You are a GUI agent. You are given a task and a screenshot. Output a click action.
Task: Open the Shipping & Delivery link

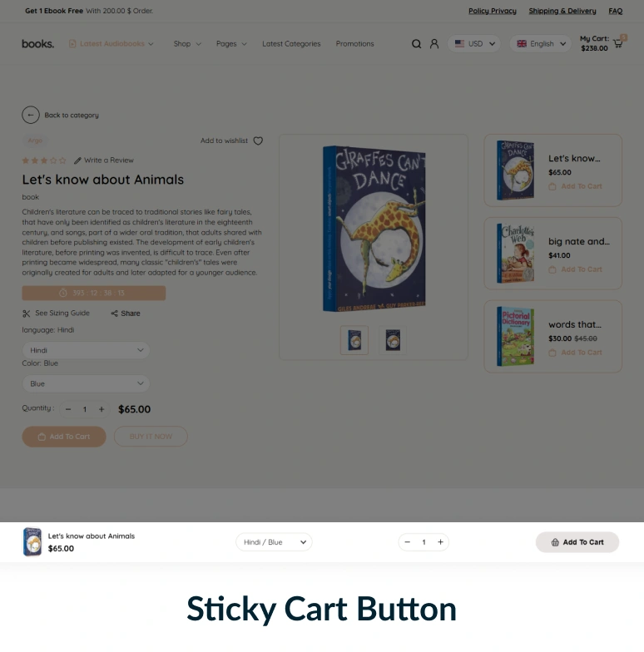click(x=562, y=11)
